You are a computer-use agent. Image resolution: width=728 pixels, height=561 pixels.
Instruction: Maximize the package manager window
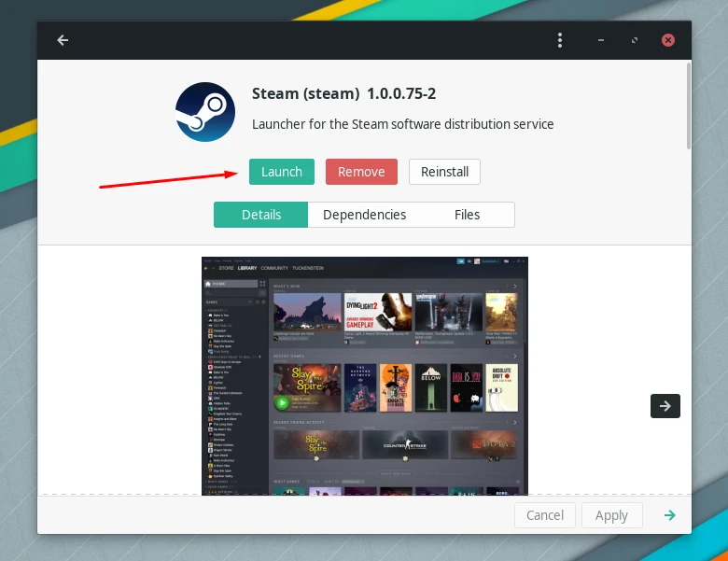coord(635,40)
